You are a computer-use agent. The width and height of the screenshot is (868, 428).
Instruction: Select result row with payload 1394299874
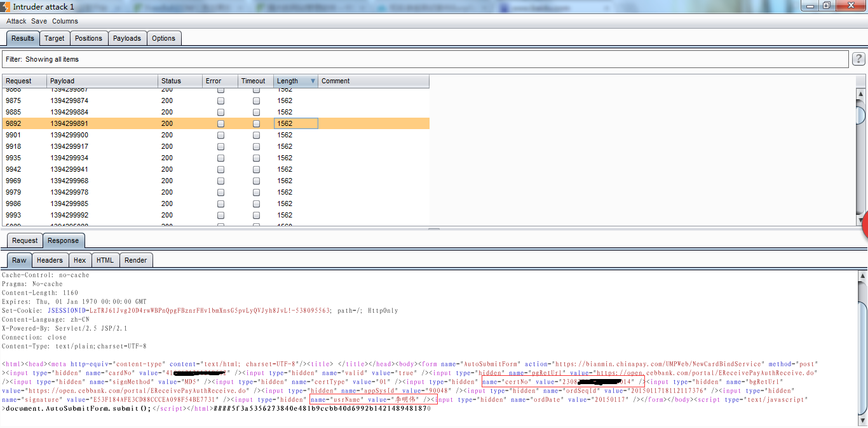pos(216,100)
